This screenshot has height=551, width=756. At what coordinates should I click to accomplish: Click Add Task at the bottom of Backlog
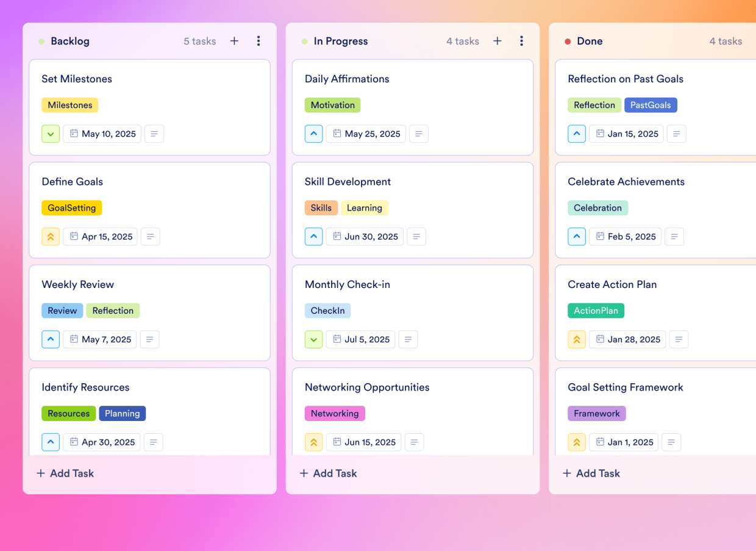click(x=65, y=473)
